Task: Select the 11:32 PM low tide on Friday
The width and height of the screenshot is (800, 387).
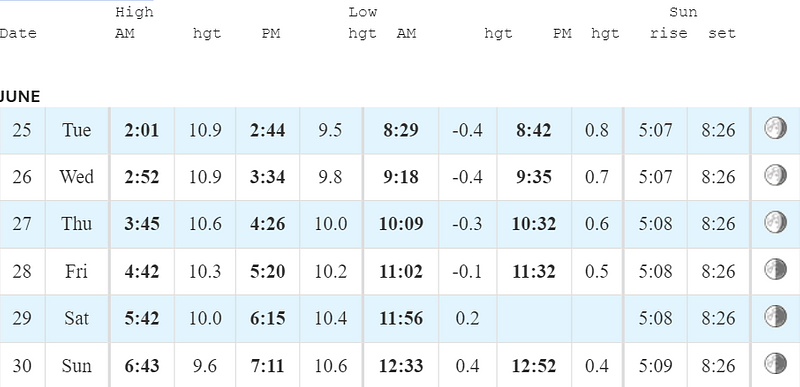Action: point(534,272)
